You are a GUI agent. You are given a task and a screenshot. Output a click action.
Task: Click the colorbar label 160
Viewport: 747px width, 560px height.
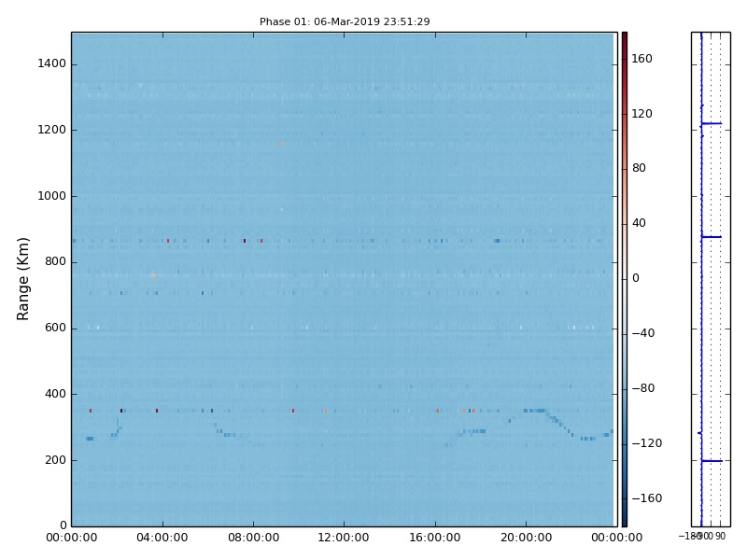[641, 59]
